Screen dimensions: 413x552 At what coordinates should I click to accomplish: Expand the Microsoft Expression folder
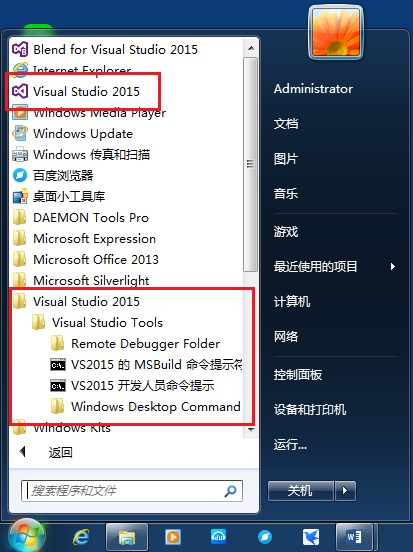pos(94,239)
